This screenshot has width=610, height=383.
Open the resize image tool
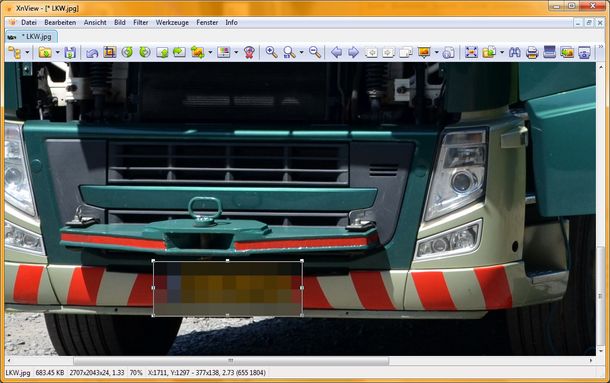(198, 52)
